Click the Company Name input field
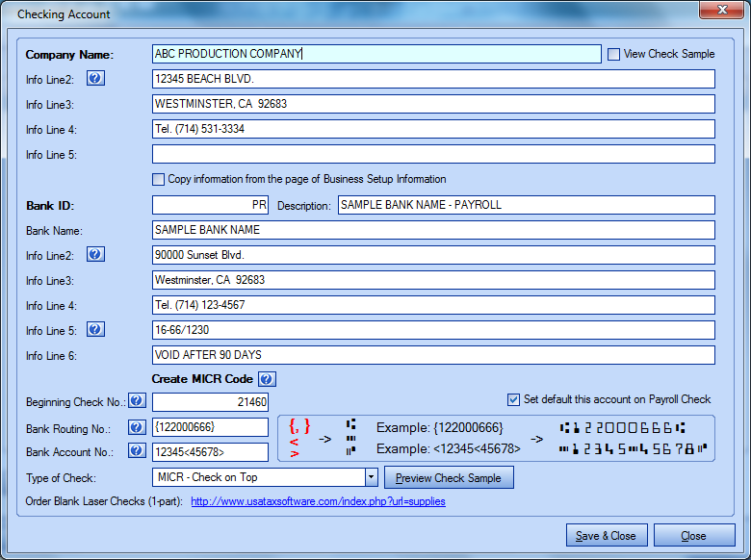This screenshot has width=751, height=560. pos(376,54)
